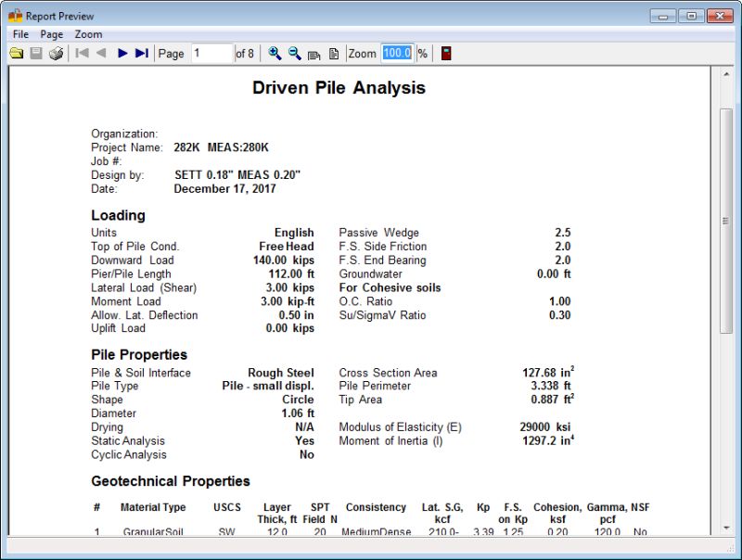This screenshot has width=742, height=560.
Task: Zoom in using the magnifier plus icon
Action: (273, 53)
